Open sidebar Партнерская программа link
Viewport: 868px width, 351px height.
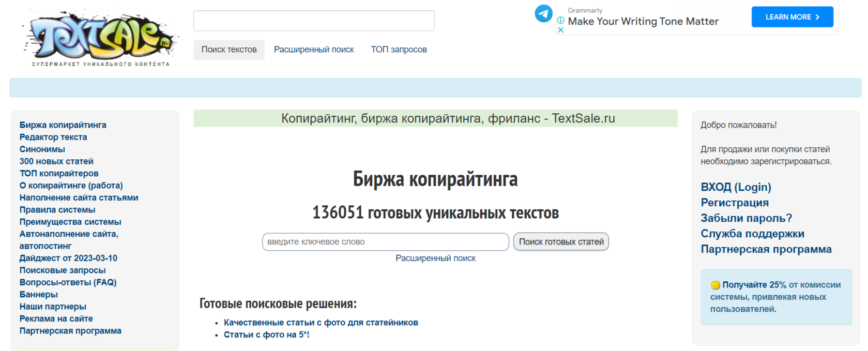pos(70,331)
